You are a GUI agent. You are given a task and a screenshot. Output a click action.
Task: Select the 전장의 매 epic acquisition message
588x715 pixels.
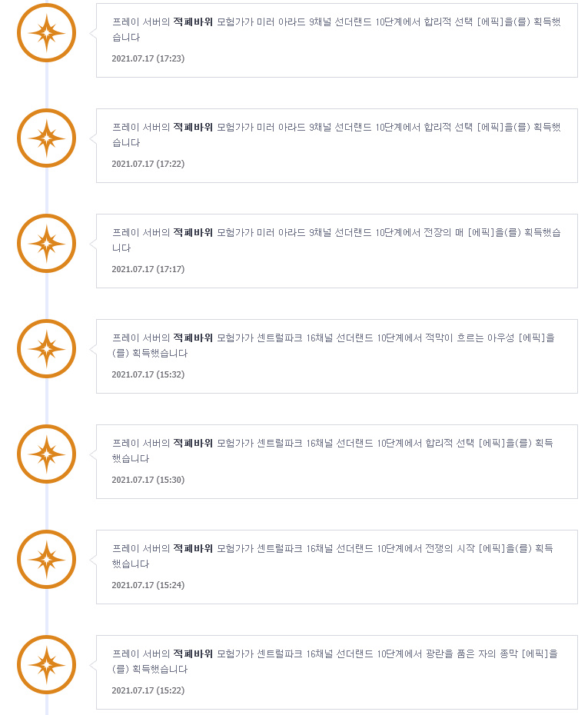click(337, 240)
